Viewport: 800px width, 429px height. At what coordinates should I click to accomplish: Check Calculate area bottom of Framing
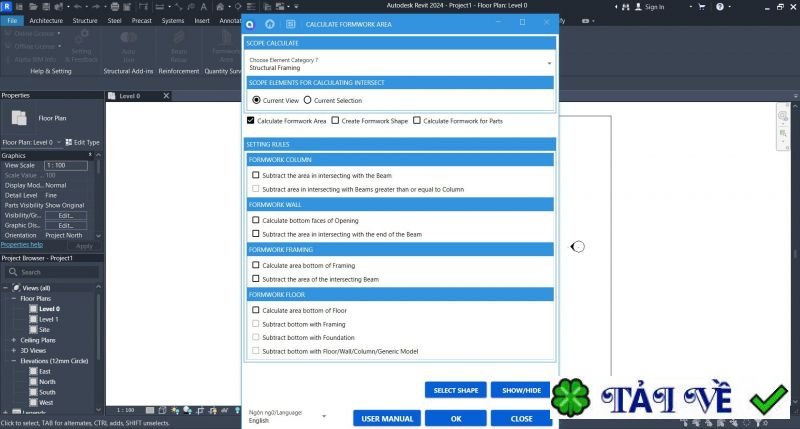pos(256,265)
